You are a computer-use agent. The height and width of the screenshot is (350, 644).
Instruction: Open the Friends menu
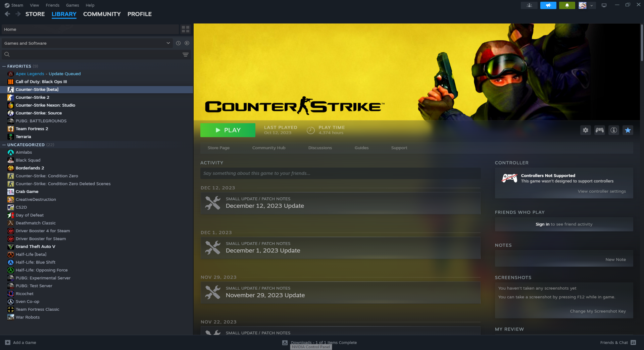tap(52, 5)
